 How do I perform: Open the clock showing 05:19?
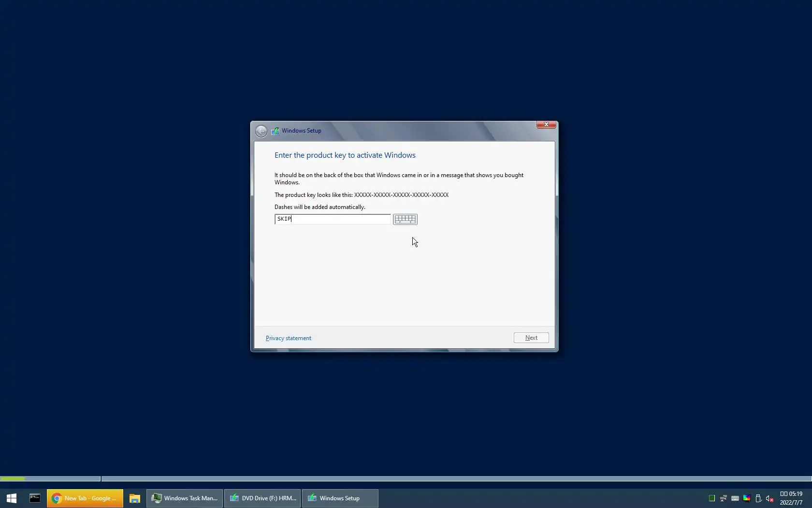(791, 498)
